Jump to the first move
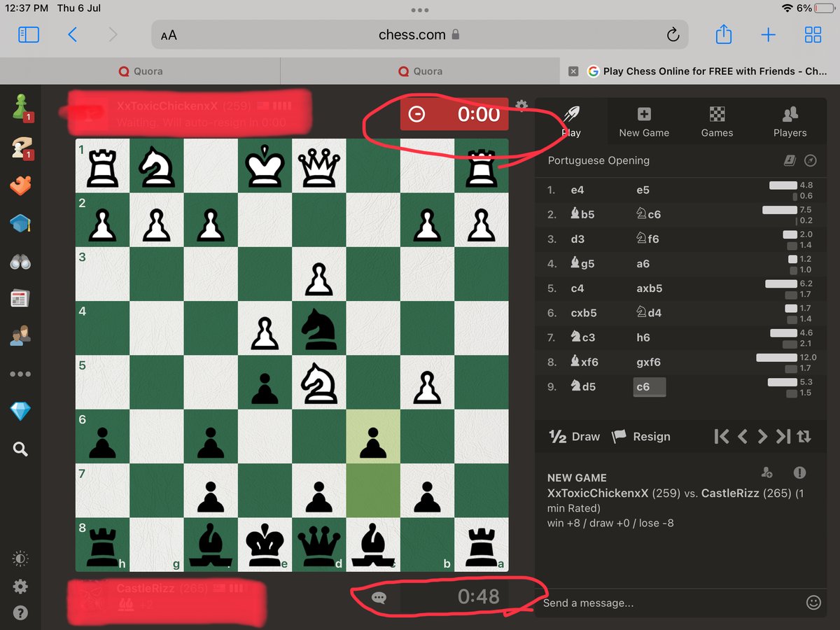Viewport: 840px width, 630px height. 721,437
